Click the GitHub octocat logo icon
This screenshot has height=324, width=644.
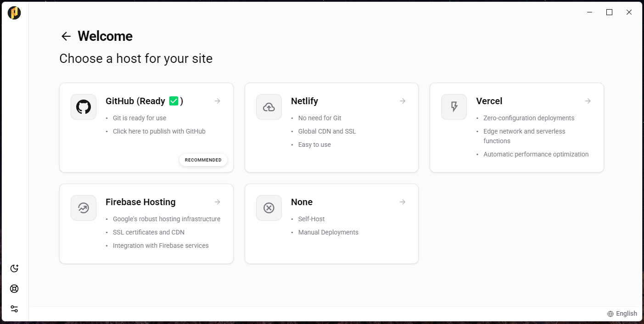point(84,107)
